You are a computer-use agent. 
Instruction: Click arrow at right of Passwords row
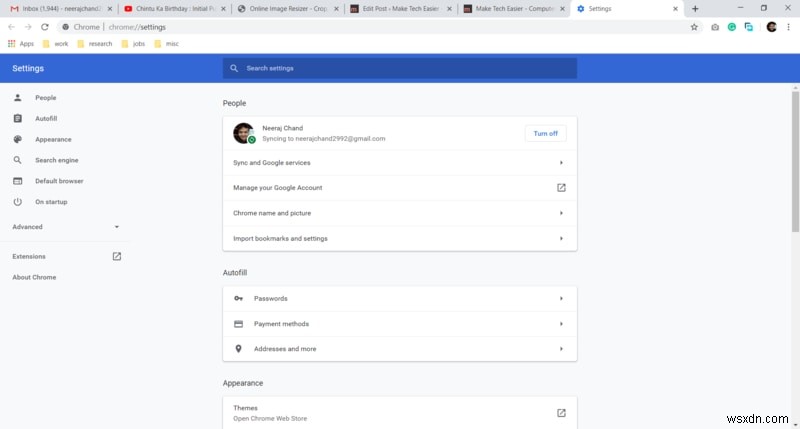tap(561, 298)
